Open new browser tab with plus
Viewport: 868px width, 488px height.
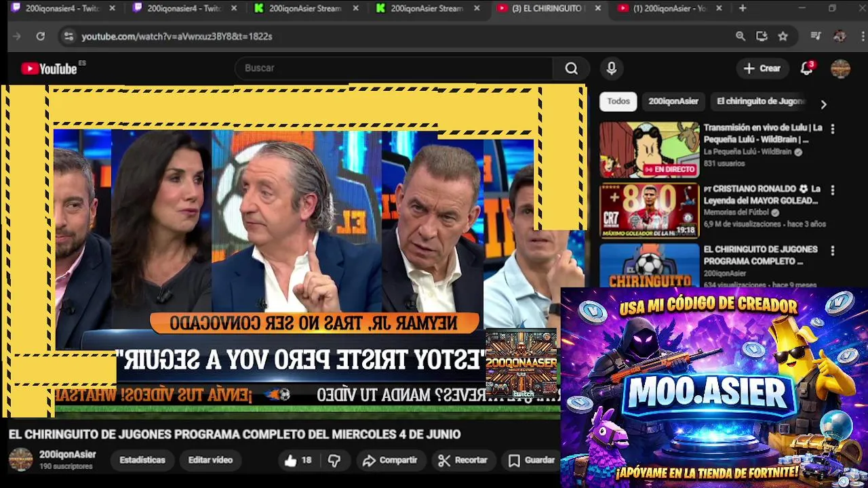[743, 8]
